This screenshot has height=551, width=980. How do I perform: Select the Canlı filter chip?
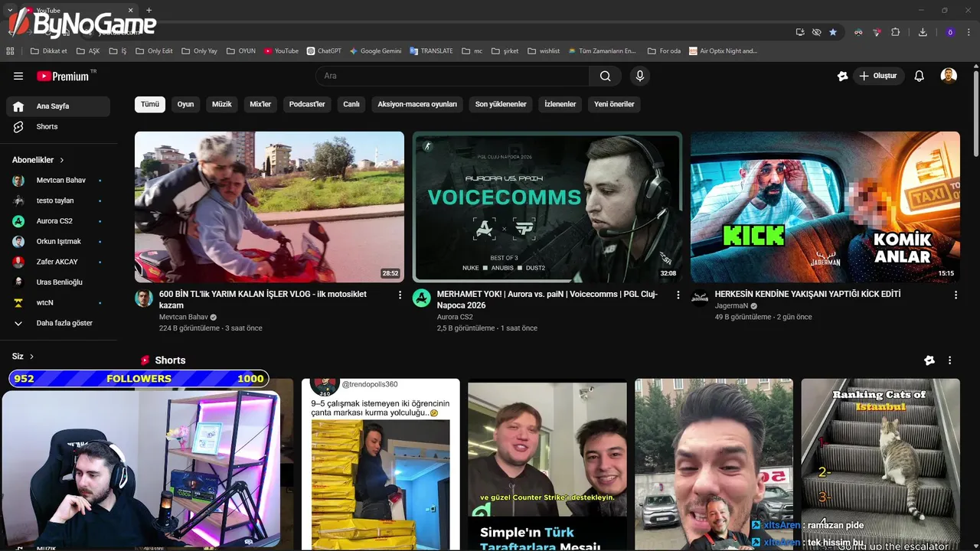[x=351, y=104]
